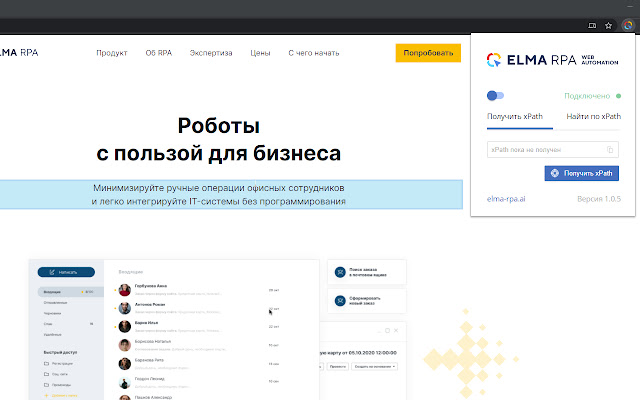Click Антонов Роман's avatar in mail list
Viewport: 640px width, 400px height.
[x=124, y=308]
